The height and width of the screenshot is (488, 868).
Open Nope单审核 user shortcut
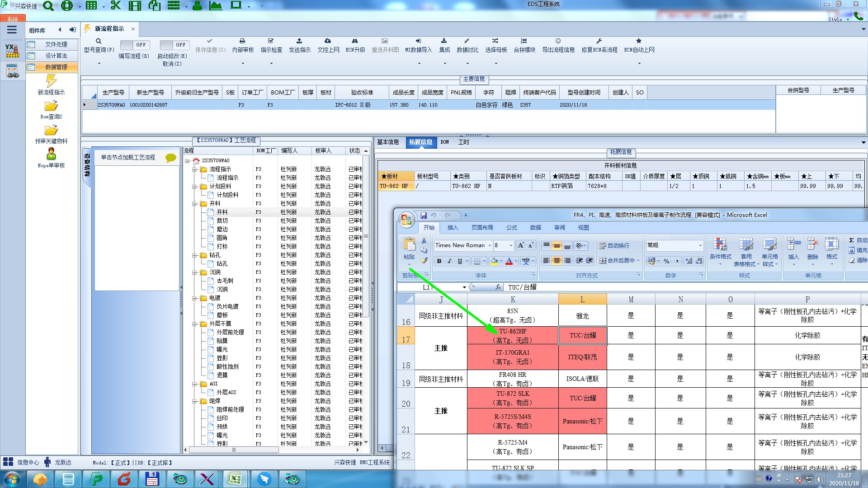tap(51, 158)
